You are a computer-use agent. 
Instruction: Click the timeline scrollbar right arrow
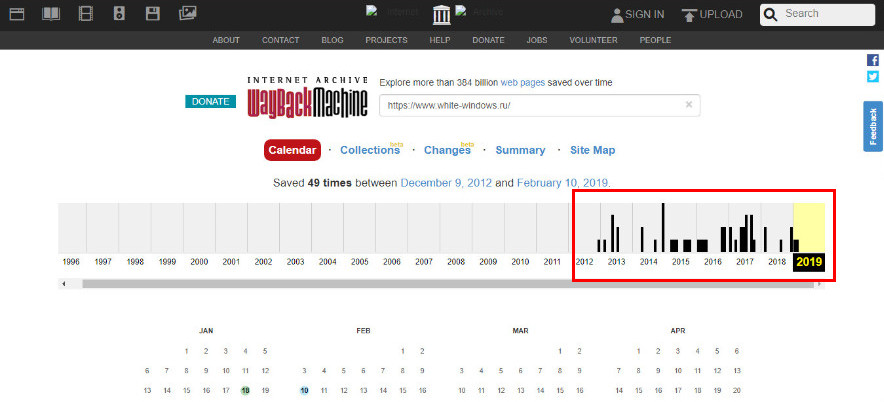(819, 284)
